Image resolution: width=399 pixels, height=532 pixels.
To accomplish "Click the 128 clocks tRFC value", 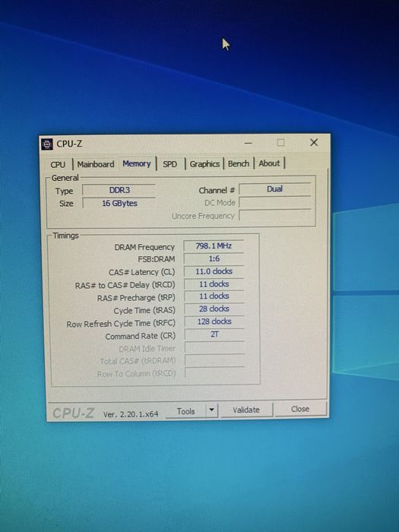I will [214, 321].
